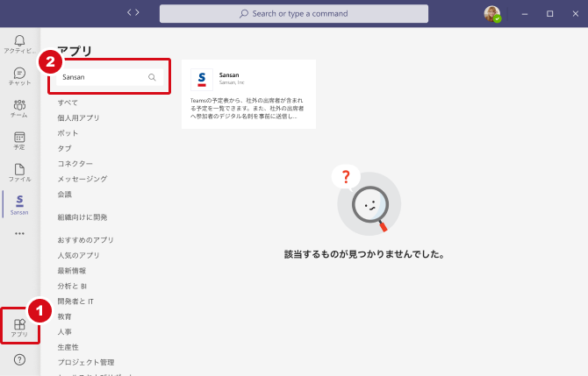This screenshot has height=376, width=588.
Task: Open the Apps (アプリ) sidebar icon
Action: pyautogui.click(x=19, y=328)
